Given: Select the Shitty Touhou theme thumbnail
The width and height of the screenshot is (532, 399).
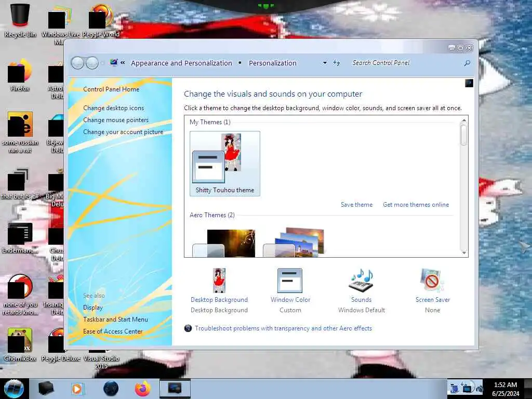Looking at the screenshot, I should (224, 164).
